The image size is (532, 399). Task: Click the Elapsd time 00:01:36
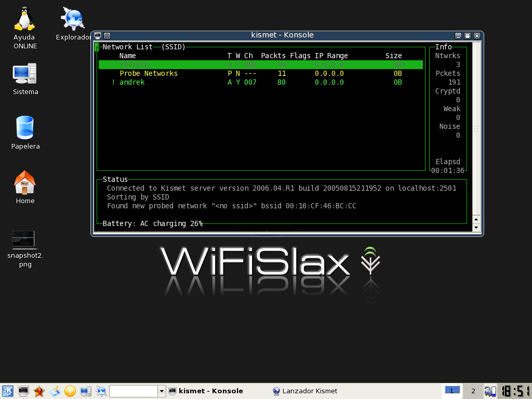[x=447, y=170]
